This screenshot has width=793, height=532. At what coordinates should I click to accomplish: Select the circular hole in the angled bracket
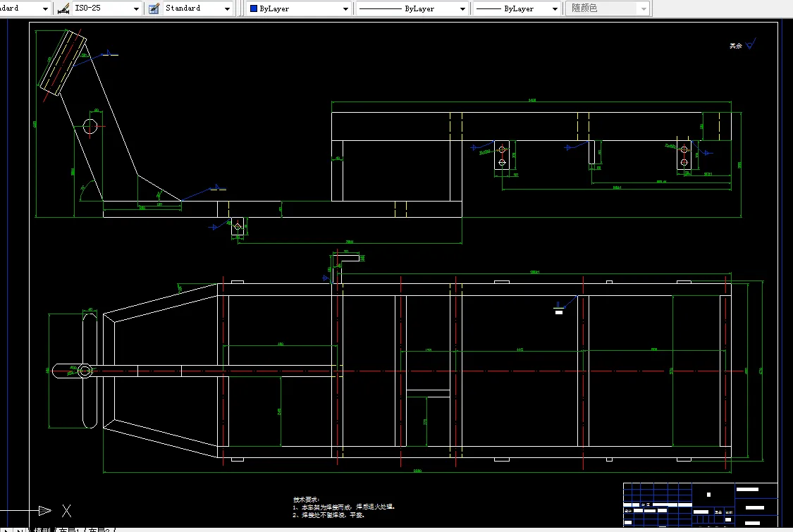pyautogui.click(x=90, y=126)
